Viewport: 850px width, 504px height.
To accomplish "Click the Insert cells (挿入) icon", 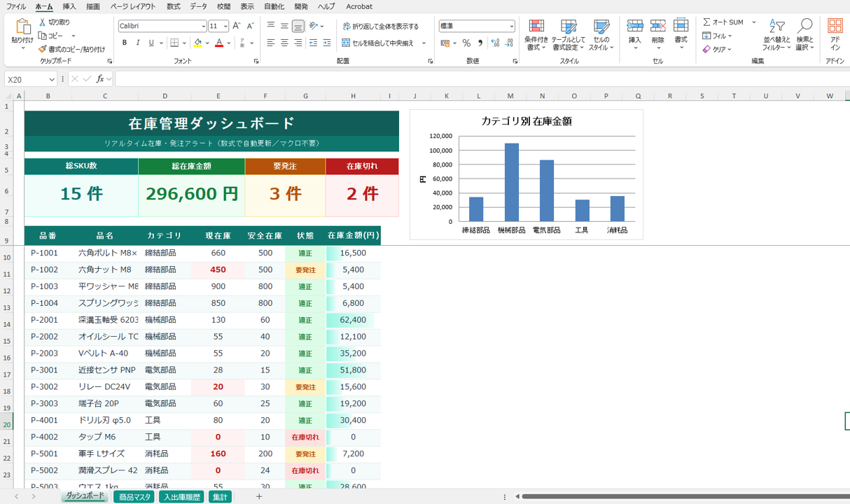I will click(635, 26).
